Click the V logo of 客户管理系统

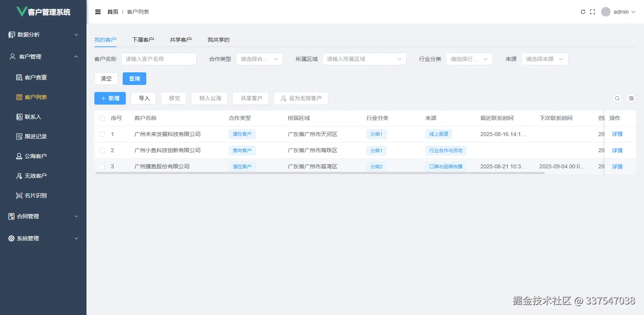(x=21, y=11)
